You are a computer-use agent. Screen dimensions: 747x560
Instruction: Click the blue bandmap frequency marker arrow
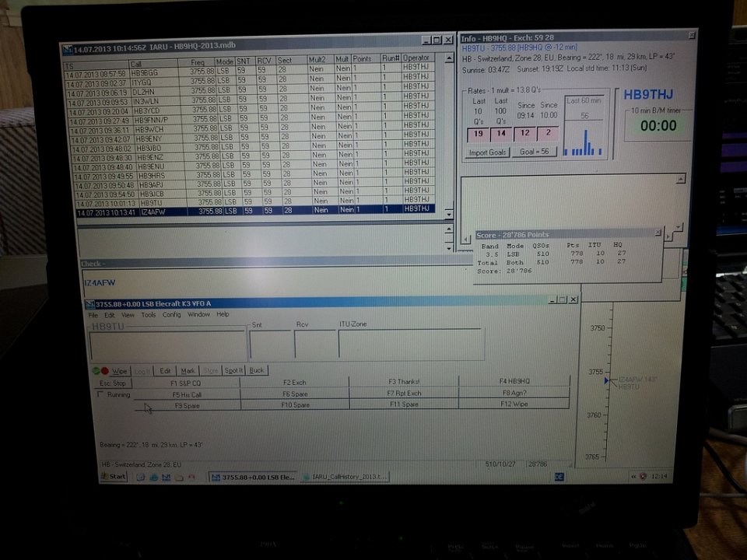coord(607,381)
